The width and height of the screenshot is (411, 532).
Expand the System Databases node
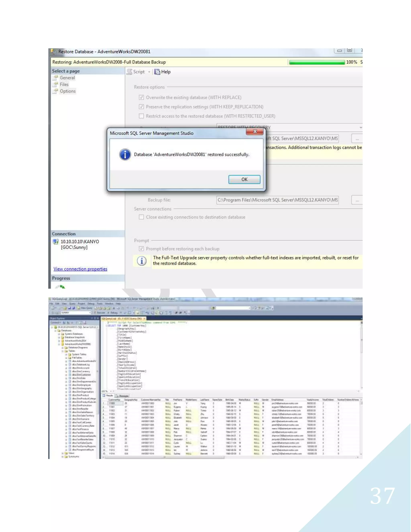click(x=59, y=334)
